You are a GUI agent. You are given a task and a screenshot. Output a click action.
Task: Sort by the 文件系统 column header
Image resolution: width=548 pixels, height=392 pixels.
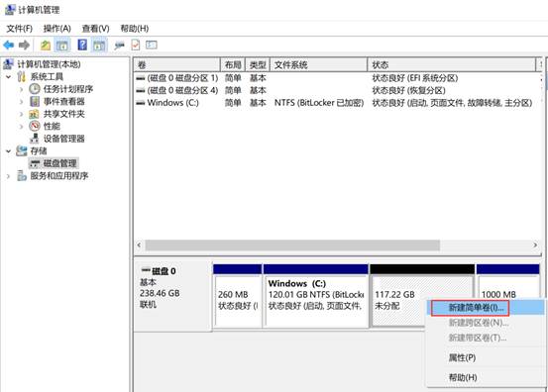[x=319, y=64]
